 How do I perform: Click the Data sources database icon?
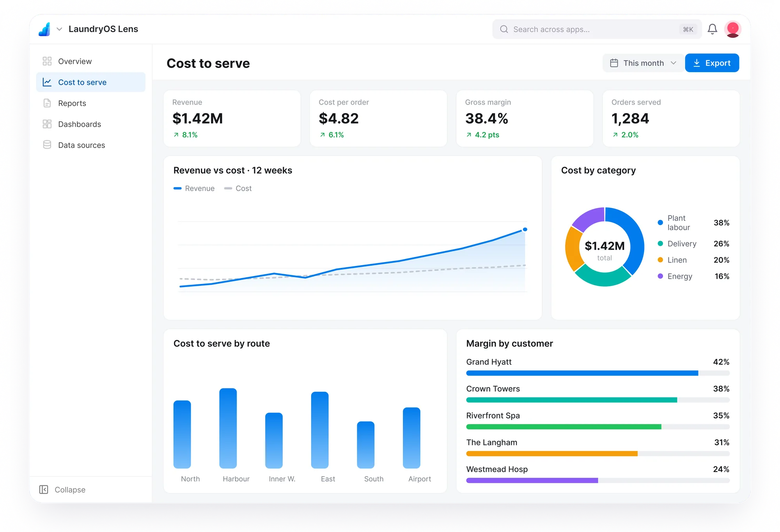point(47,145)
